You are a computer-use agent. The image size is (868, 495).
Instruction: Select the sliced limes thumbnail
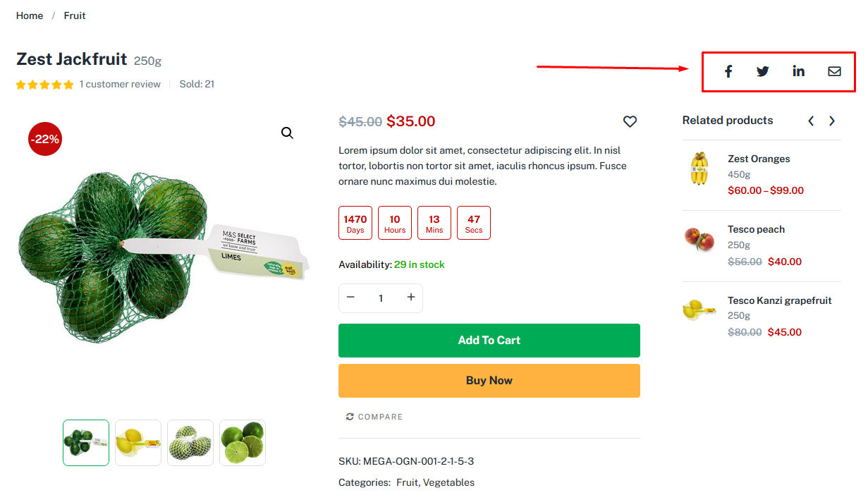243,443
